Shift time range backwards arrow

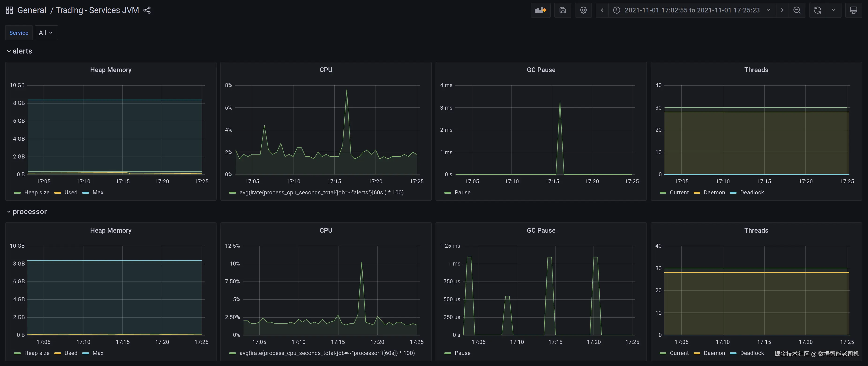[602, 10]
